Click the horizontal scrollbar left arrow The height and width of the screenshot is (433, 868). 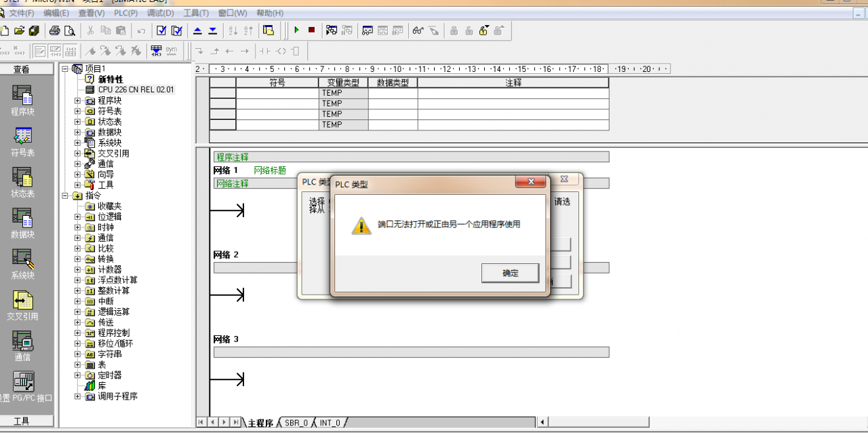542,422
